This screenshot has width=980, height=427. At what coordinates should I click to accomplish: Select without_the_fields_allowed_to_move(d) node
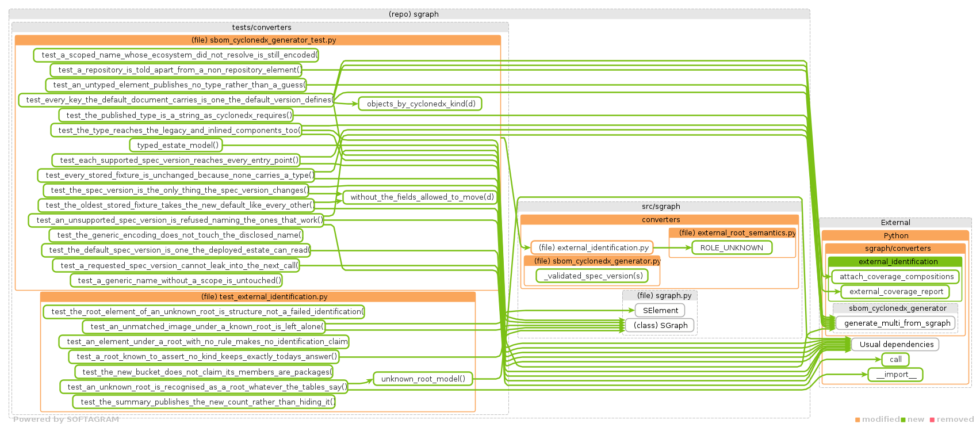coord(420,197)
